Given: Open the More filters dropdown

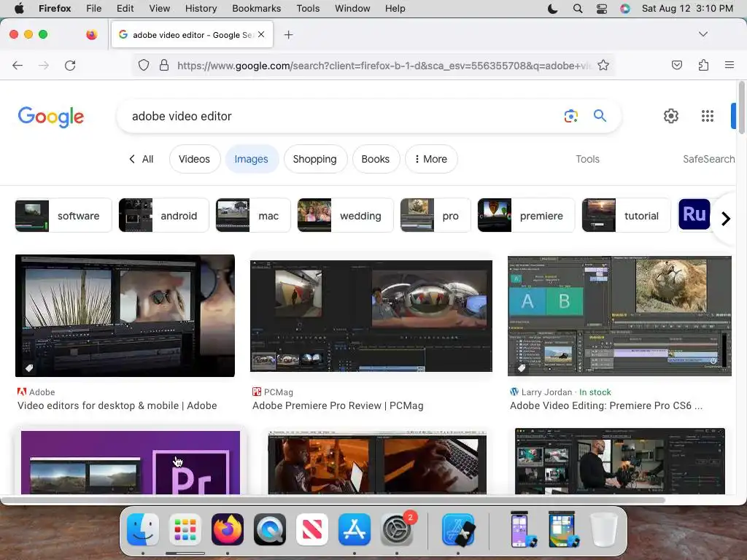Looking at the screenshot, I should (x=431, y=159).
